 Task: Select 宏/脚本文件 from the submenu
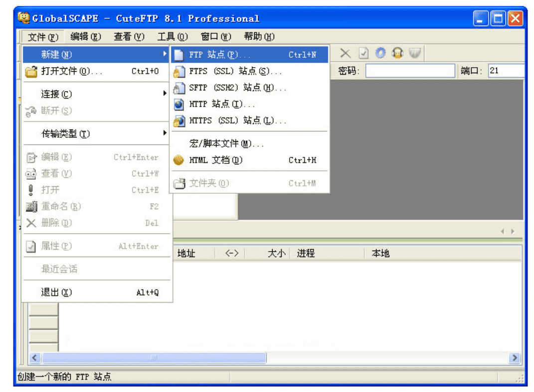pyautogui.click(x=226, y=144)
